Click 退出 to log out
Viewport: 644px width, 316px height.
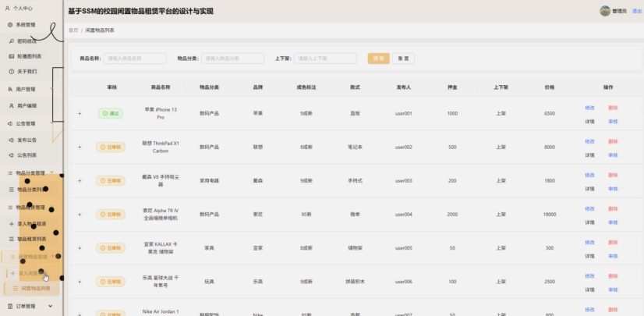637,12
